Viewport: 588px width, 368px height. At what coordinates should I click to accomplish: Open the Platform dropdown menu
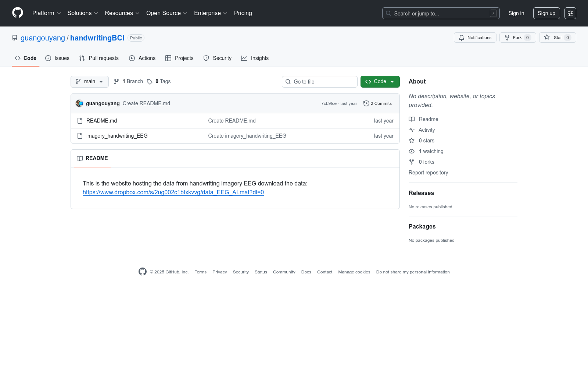point(46,13)
